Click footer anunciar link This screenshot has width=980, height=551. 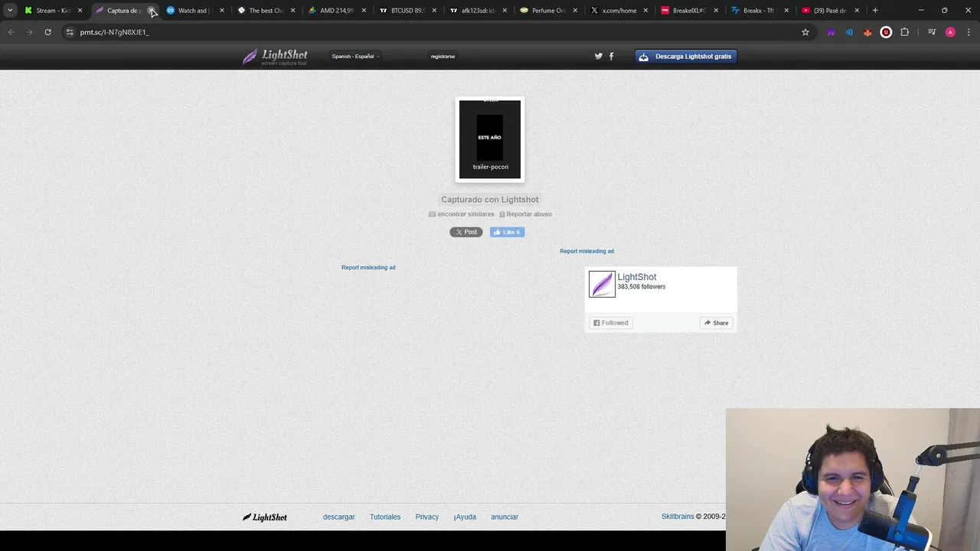pyautogui.click(x=505, y=517)
